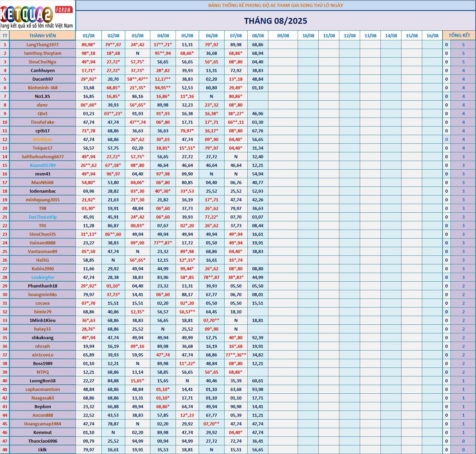The width and height of the screenshot is (476, 454).
Task: Click cell 94,95** in Binhminh-368 row
Action: pos(163,88)
